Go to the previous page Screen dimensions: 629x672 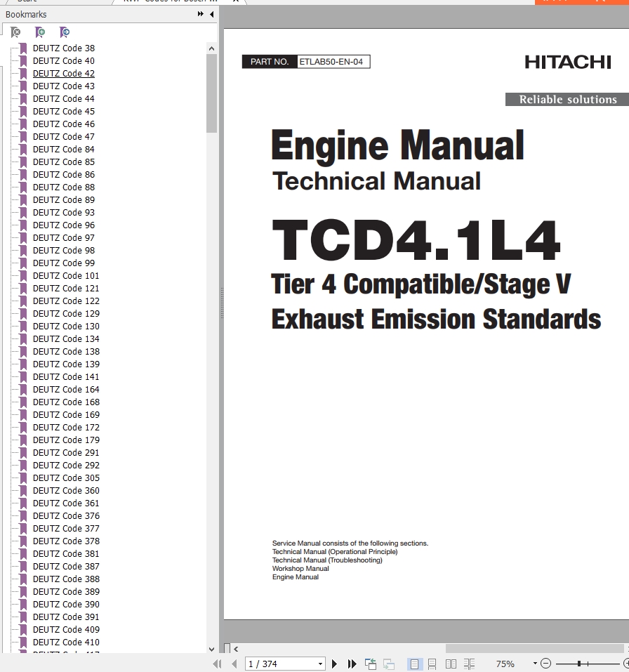pyautogui.click(x=234, y=664)
